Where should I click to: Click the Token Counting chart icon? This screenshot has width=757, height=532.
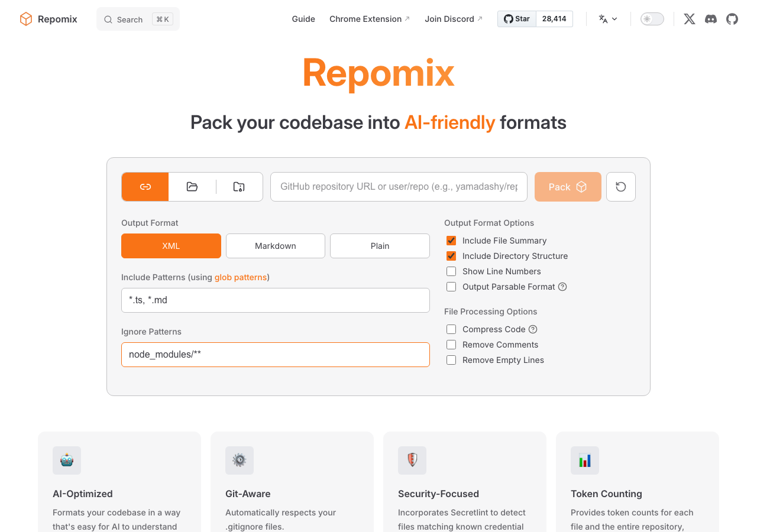[585, 460]
